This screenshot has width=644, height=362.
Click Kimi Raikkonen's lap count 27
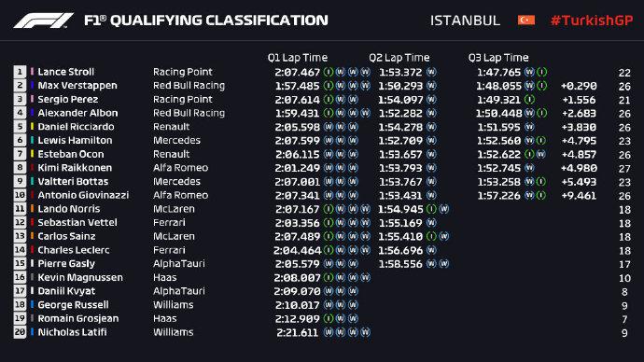point(624,168)
